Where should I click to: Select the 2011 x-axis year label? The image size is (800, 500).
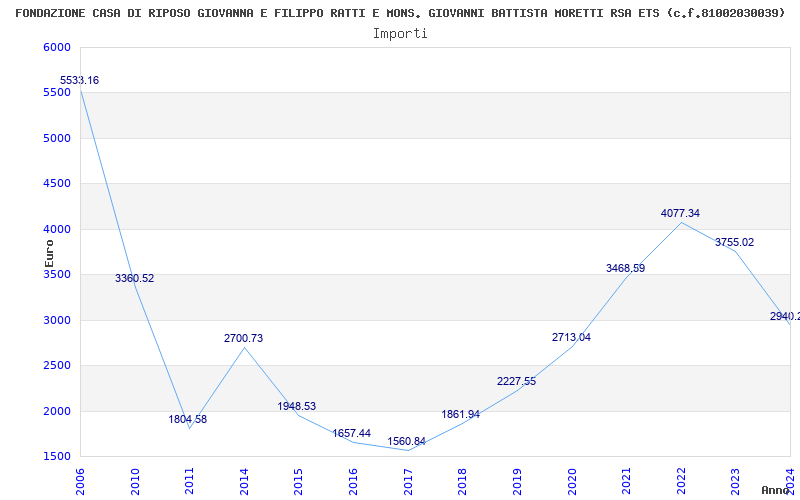tap(189, 482)
